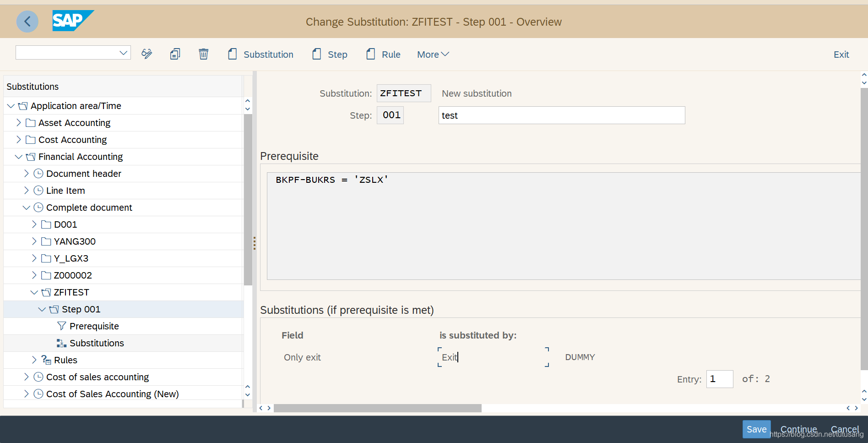Click the Exit substitution value field

coord(493,357)
